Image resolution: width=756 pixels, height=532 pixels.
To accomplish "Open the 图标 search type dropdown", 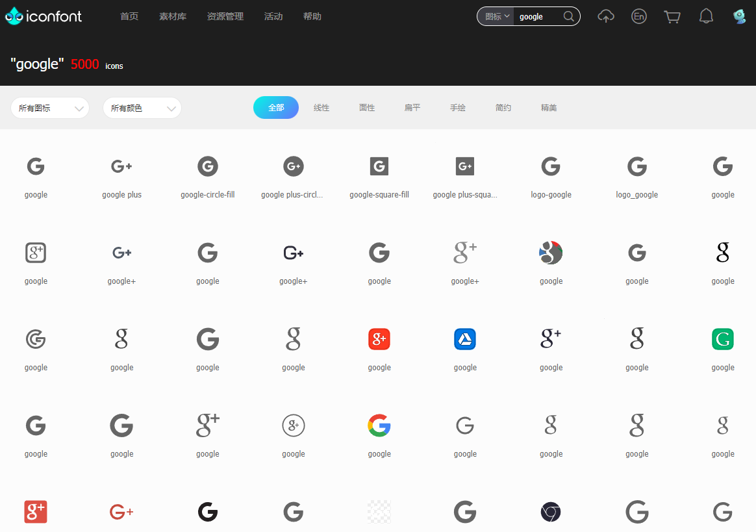I will (496, 16).
